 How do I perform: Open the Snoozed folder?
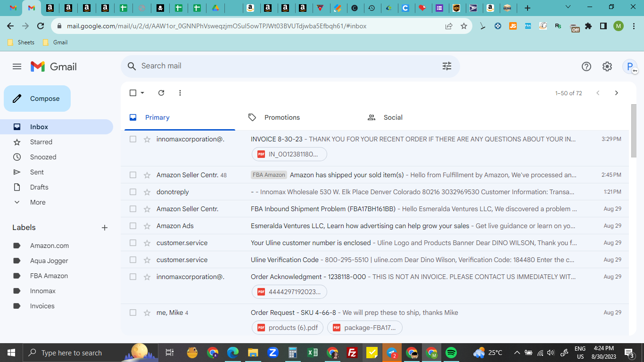[x=57, y=157]
